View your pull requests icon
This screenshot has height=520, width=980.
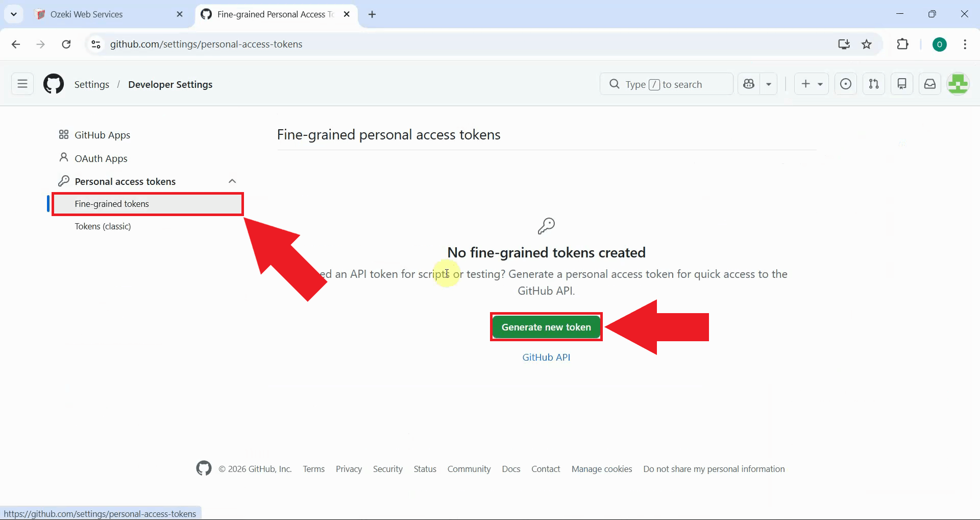(x=873, y=84)
